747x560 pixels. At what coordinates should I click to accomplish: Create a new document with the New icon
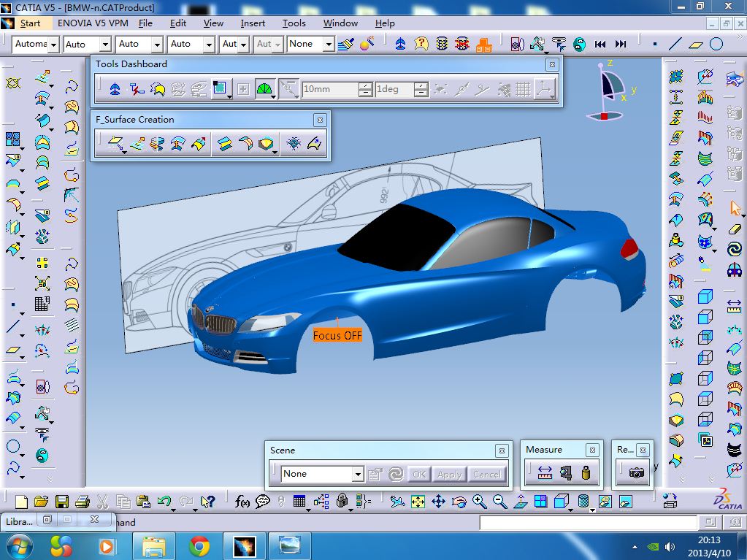tap(21, 502)
